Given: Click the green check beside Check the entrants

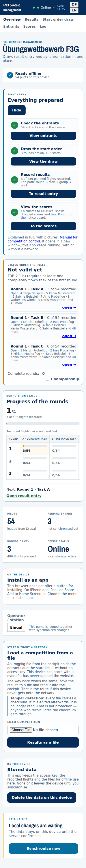Looking at the screenshot, I should (x=15, y=125).
